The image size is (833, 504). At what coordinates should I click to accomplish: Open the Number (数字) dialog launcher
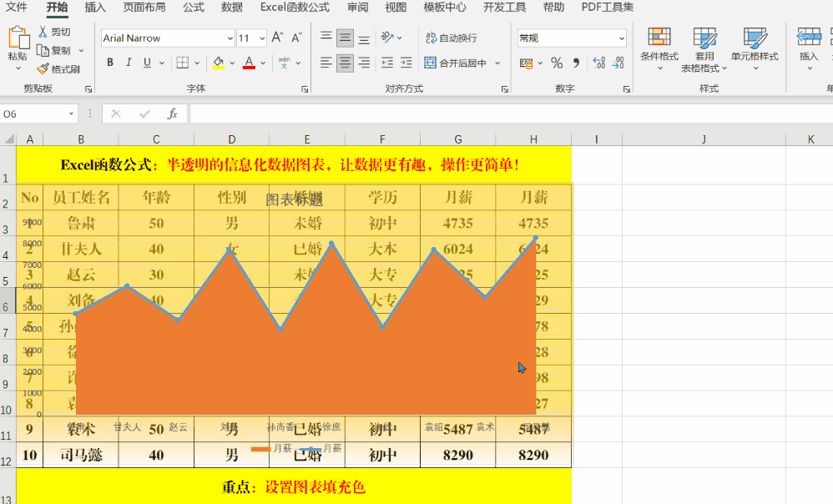click(x=627, y=89)
